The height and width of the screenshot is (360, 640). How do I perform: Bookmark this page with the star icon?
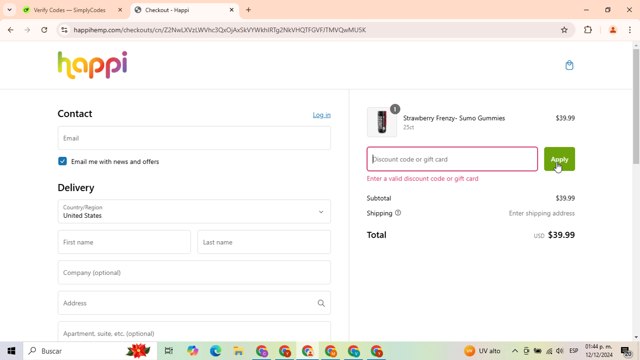[564, 30]
